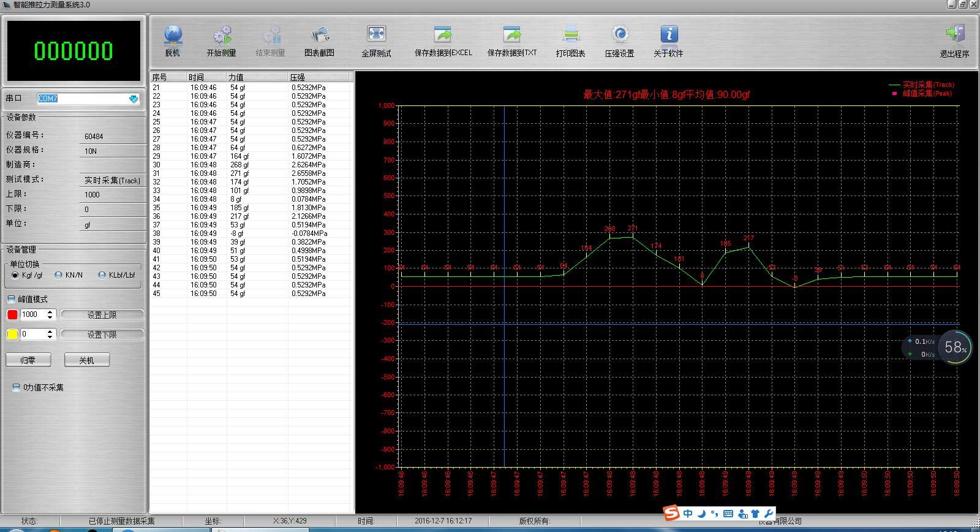
Task: Decrease upper limit 1000 with down arrow
Action: [x=50, y=317]
